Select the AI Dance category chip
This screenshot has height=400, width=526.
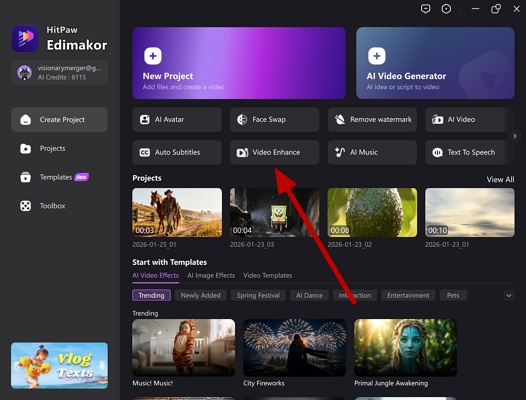click(x=309, y=295)
